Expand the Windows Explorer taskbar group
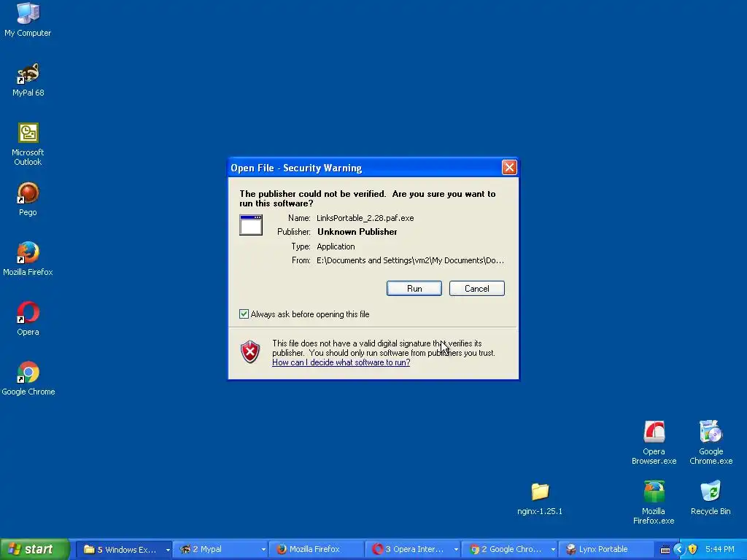 click(x=168, y=550)
